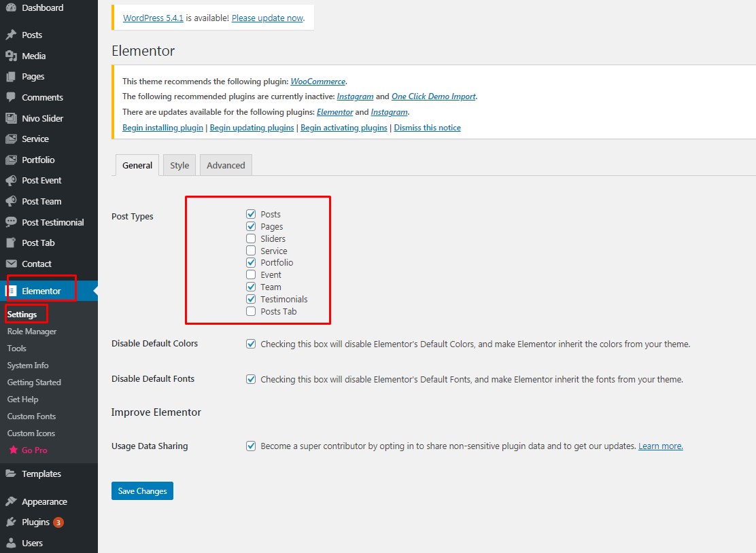Screen dimensions: 756x553
Task: Uncheck the Portfolio post type checkbox
Action: (251, 262)
